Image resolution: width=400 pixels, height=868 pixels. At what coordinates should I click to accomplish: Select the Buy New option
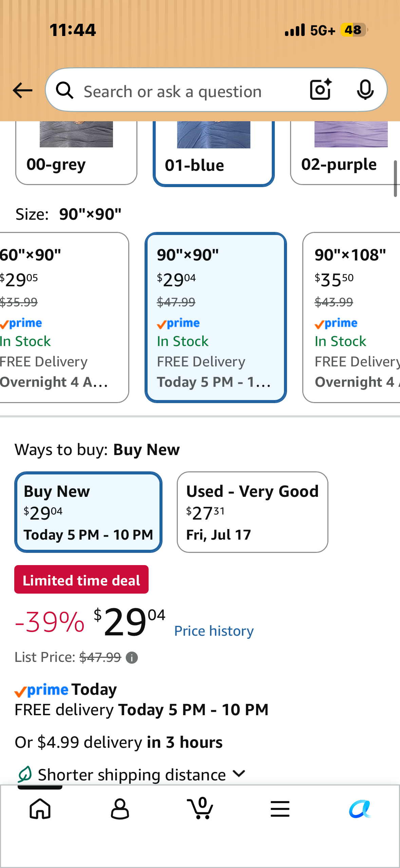pos(88,512)
